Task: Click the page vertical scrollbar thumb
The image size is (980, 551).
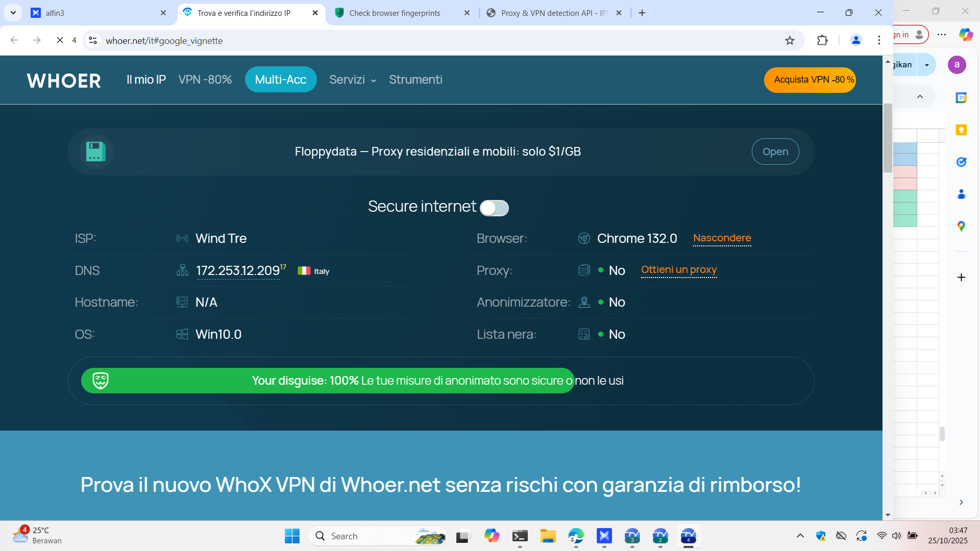Action: (x=888, y=138)
